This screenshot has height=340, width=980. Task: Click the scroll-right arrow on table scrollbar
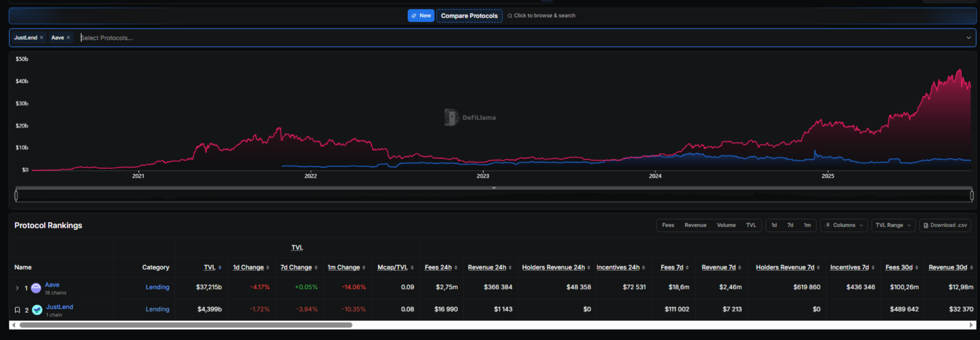(971, 325)
